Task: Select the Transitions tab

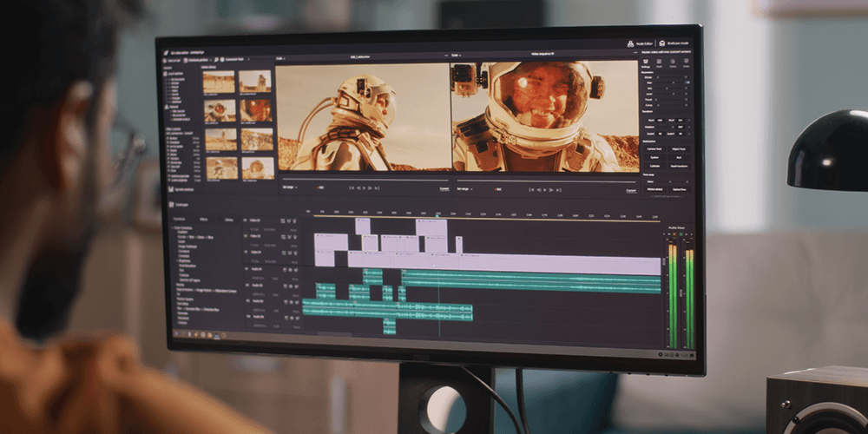Action: 180,220
